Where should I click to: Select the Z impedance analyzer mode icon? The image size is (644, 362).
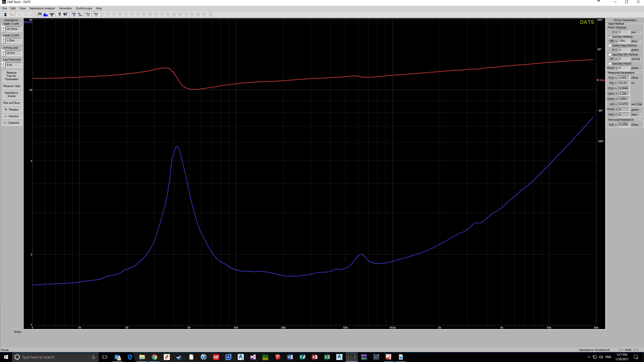[x=5, y=15]
